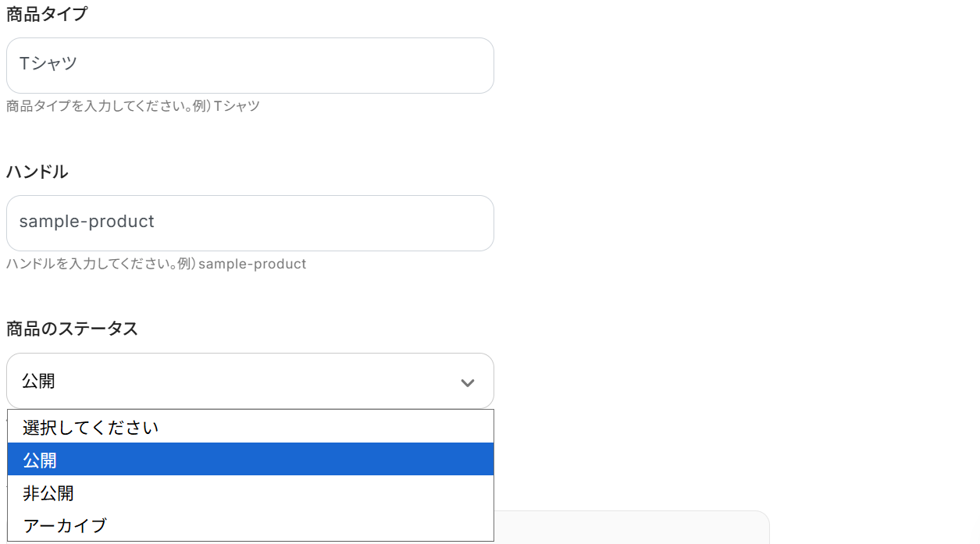Click the ハンドル field label

pyautogui.click(x=37, y=172)
